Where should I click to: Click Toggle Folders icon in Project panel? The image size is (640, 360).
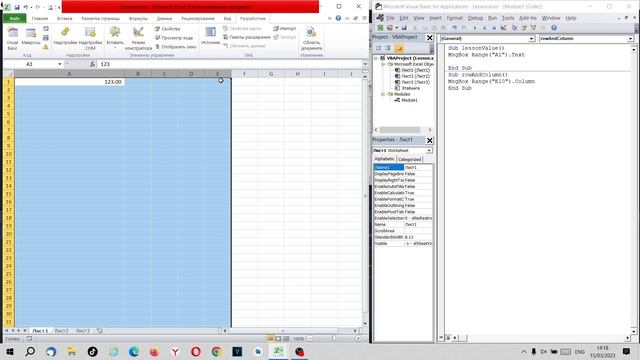point(399,48)
